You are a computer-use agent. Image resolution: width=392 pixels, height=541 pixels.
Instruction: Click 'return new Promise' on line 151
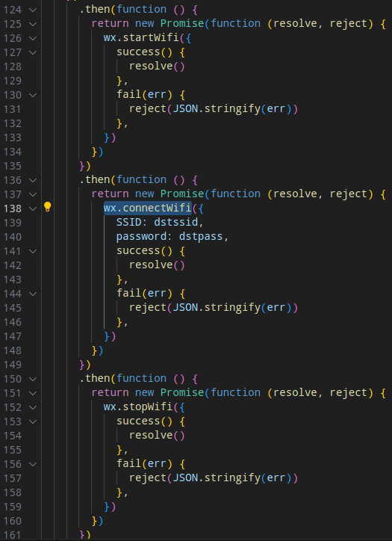[148, 392]
